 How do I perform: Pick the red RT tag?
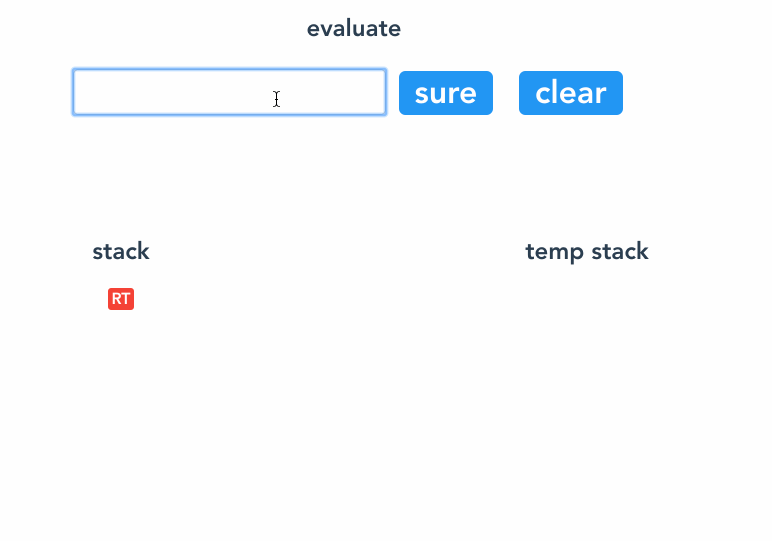[x=121, y=299]
